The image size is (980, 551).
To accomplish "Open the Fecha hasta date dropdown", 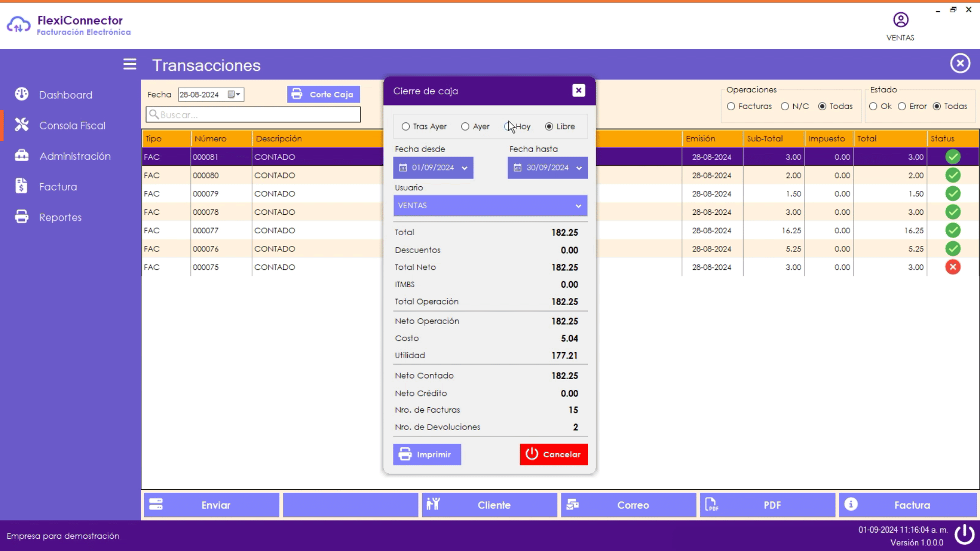I will (x=579, y=168).
